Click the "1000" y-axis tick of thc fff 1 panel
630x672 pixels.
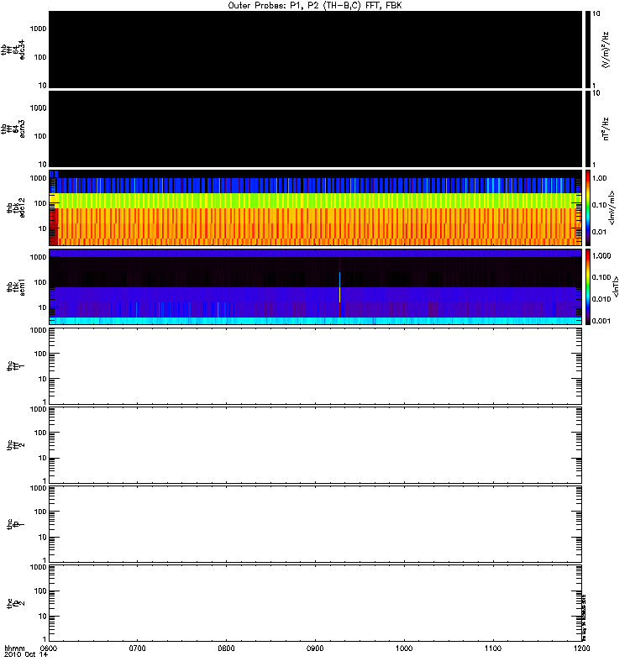tap(38, 330)
